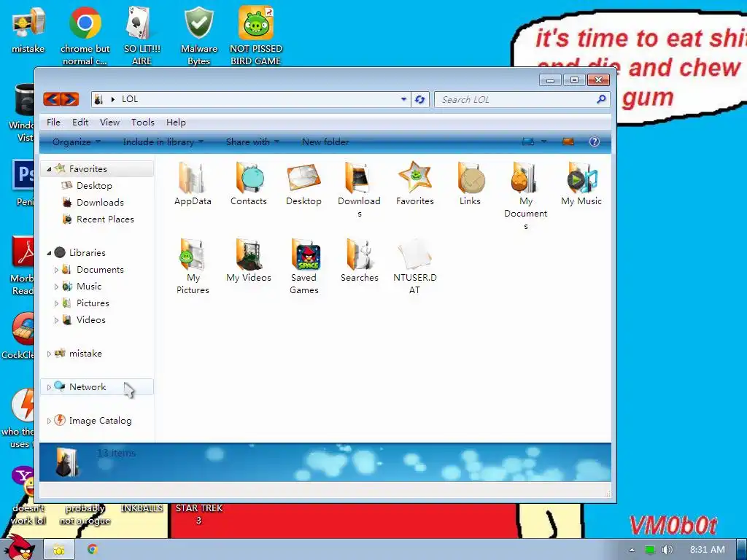Select the Favorites star folder icon
This screenshot has width=747, height=560.
click(x=414, y=184)
